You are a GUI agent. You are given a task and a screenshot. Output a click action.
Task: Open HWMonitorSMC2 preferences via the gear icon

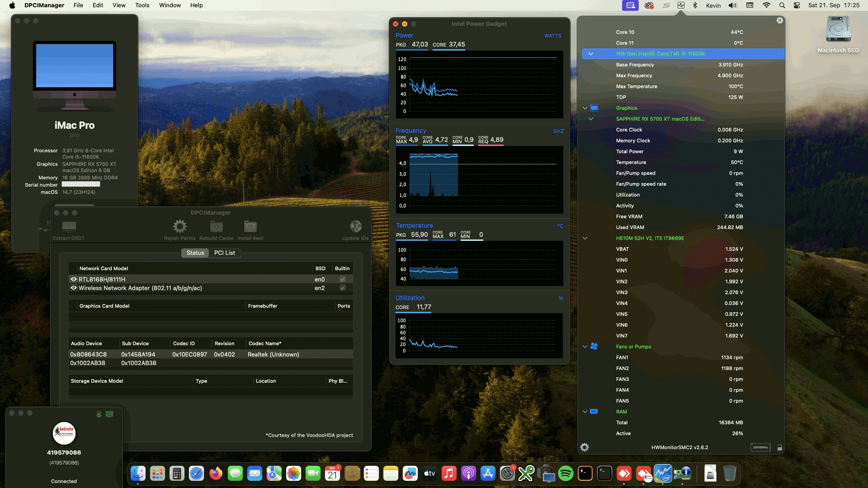tap(585, 447)
